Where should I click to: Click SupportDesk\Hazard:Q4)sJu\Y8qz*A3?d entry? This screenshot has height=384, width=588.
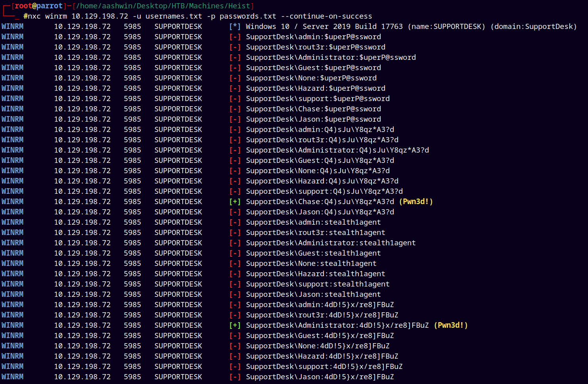[322, 181]
